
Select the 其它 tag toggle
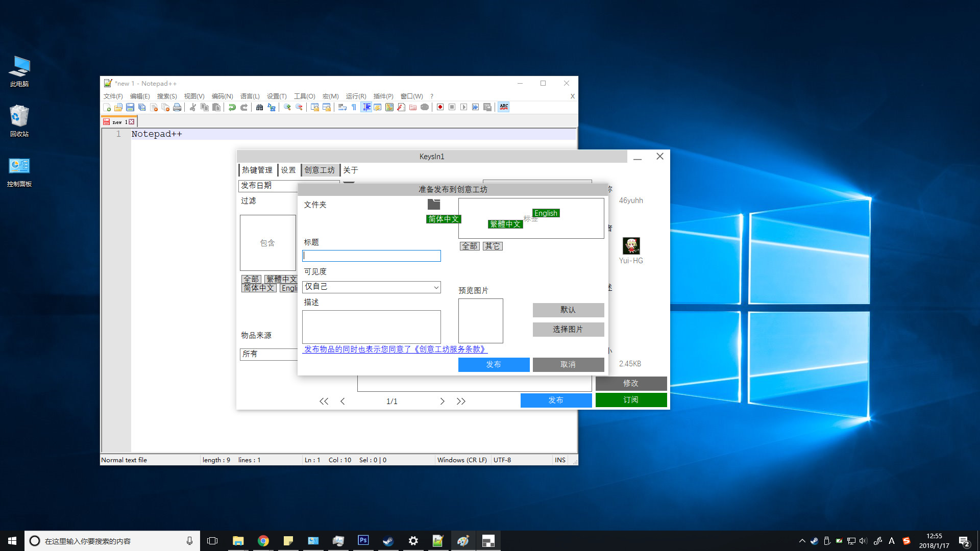[x=492, y=246]
